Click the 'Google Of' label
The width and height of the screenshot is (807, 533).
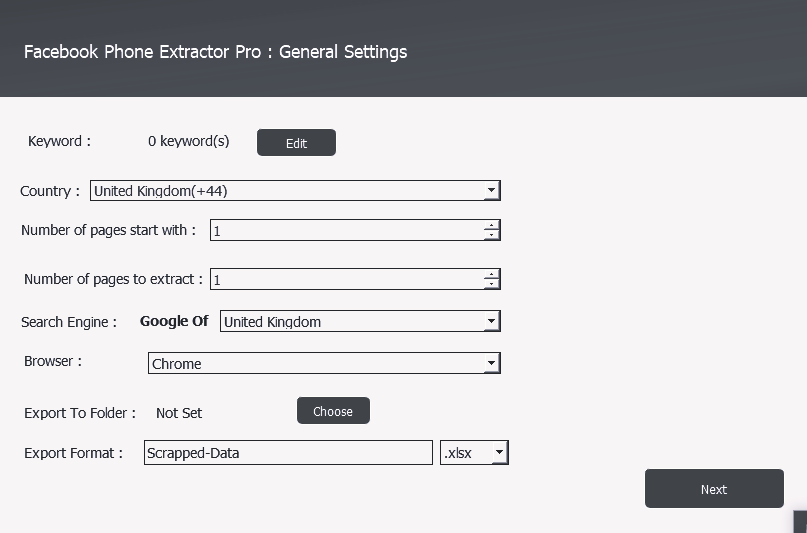tap(174, 321)
